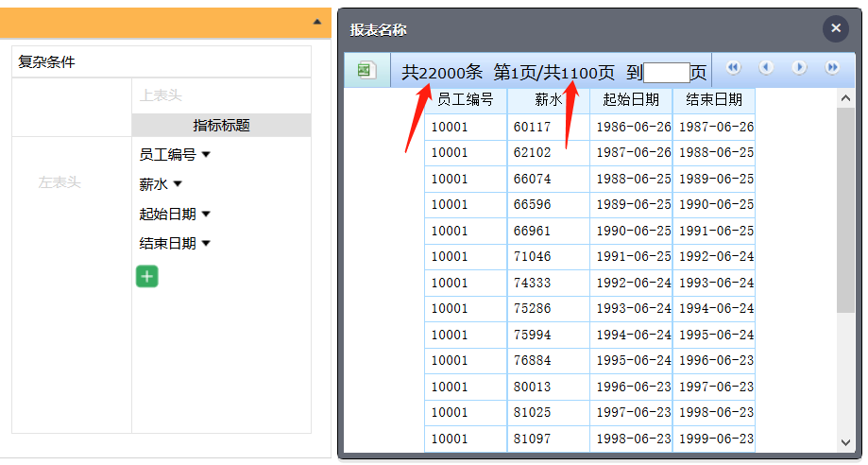
Task: Open the 结束日期 indicator dropdown
Action: [206, 243]
